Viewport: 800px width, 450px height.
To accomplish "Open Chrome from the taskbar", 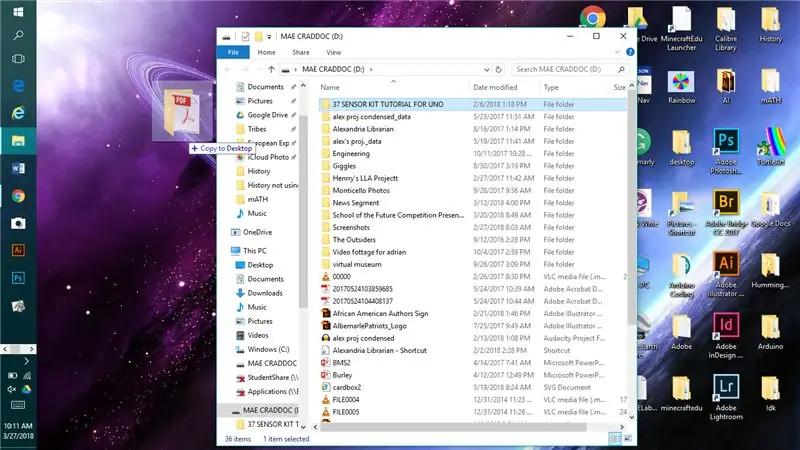I will coord(18,196).
